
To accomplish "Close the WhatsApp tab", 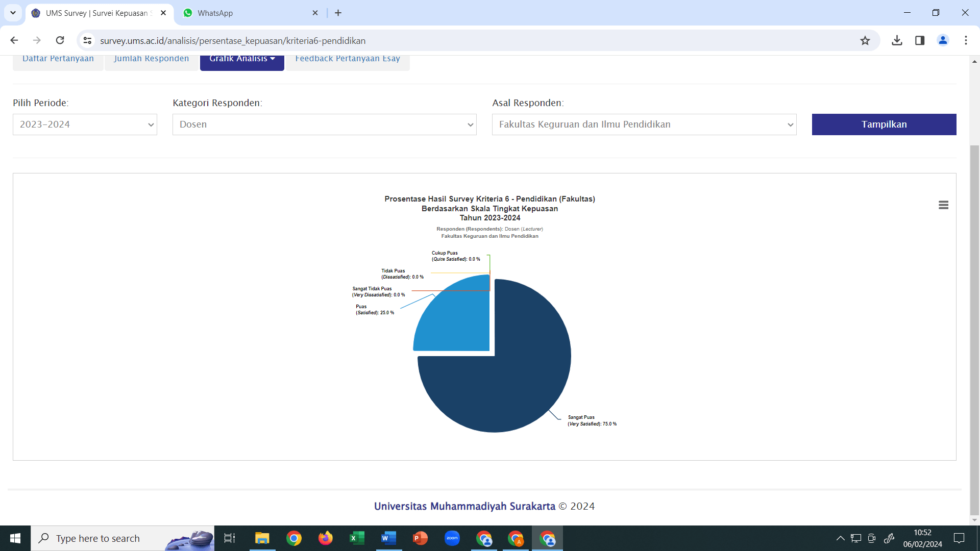I will click(x=315, y=13).
